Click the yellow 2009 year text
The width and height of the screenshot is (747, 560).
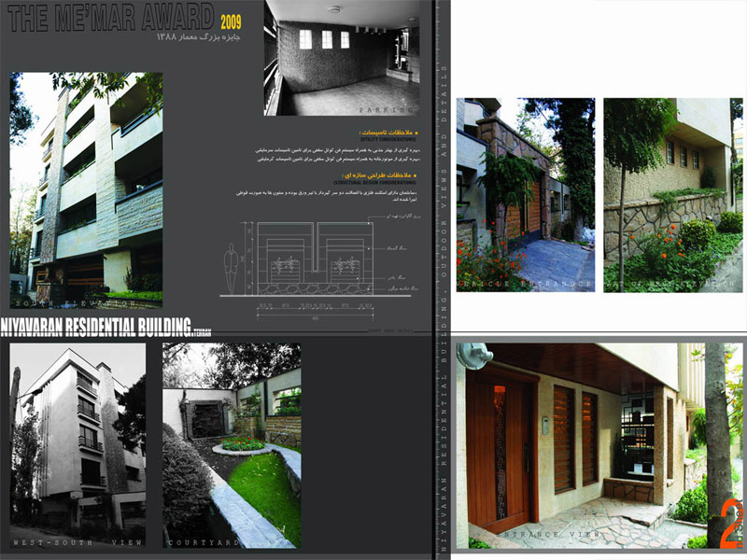pyautogui.click(x=231, y=21)
